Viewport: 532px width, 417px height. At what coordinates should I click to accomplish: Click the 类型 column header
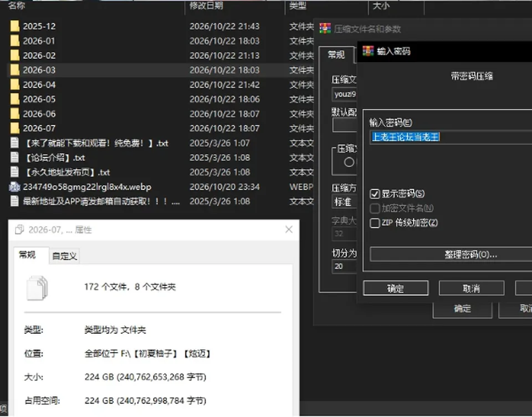click(x=298, y=6)
